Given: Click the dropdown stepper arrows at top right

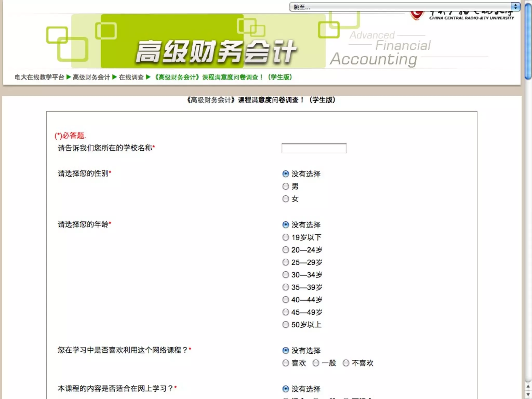Looking at the screenshot, I should tap(515, 7).
